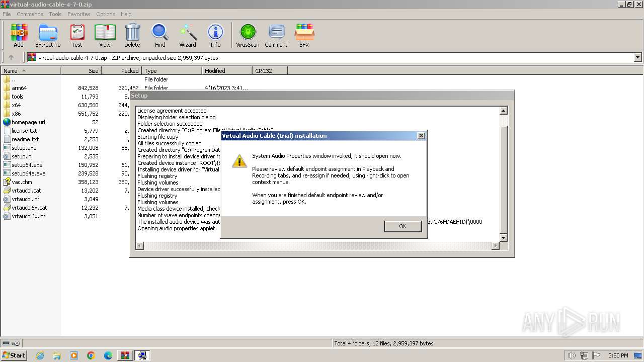The width and height of the screenshot is (644, 362).
Task: Open Internet Explorer from taskbar
Action: tap(40, 355)
